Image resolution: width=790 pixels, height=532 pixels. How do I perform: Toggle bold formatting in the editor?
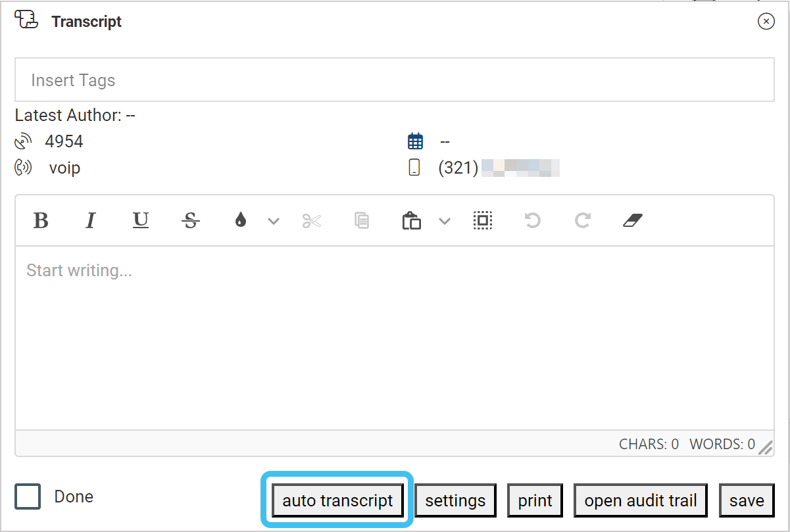point(41,221)
